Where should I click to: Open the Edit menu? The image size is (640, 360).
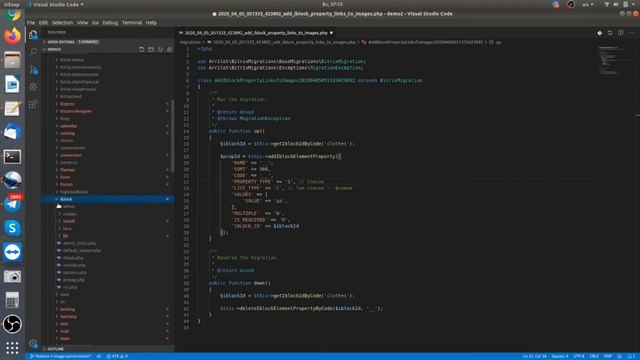pos(43,23)
